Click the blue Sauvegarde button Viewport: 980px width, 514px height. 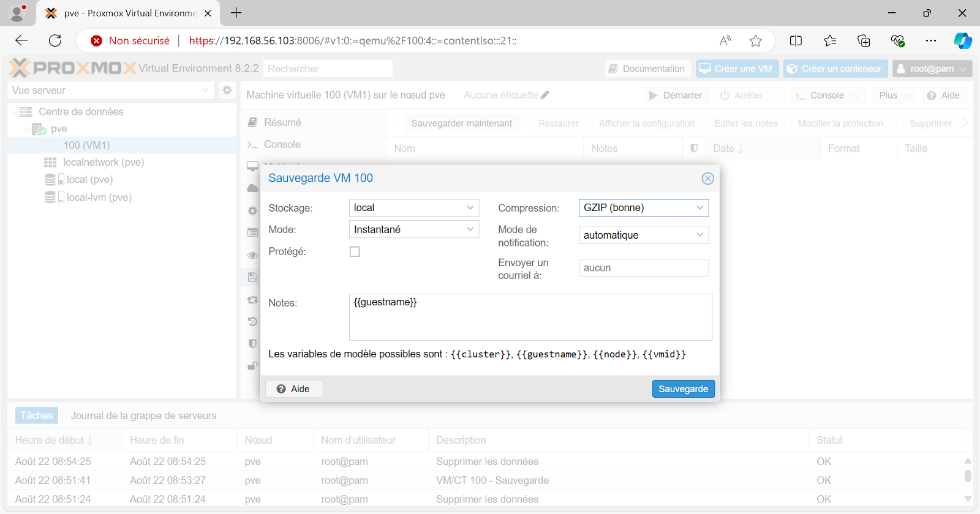point(683,389)
